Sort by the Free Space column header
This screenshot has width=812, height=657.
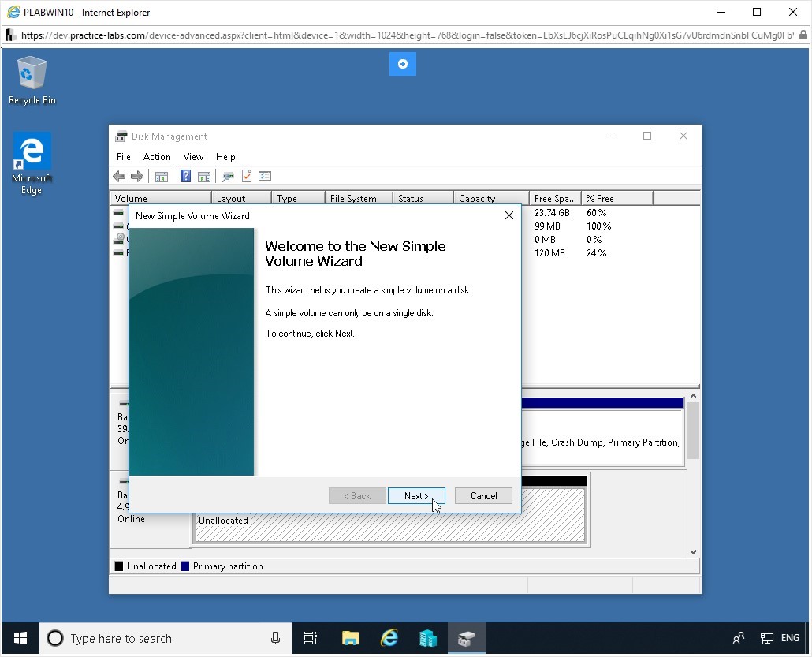coord(555,199)
